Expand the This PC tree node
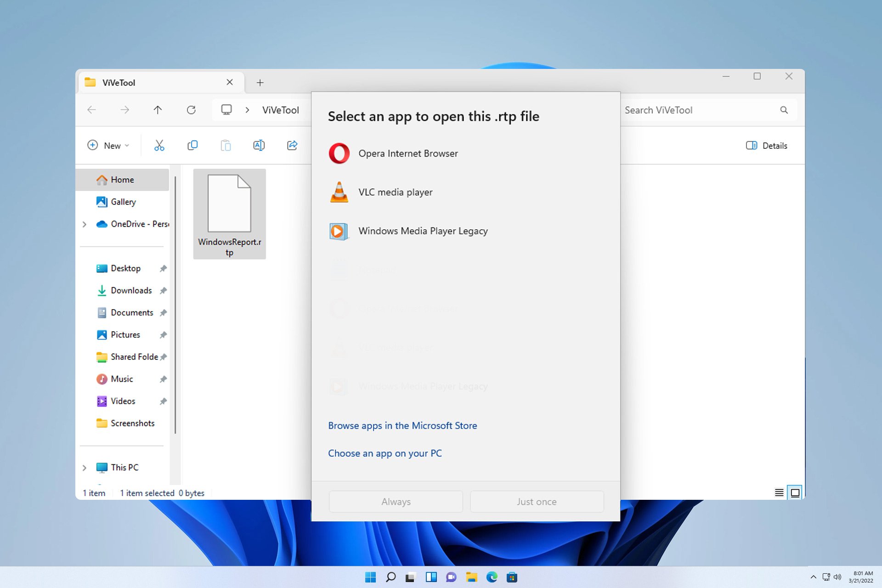 85,468
